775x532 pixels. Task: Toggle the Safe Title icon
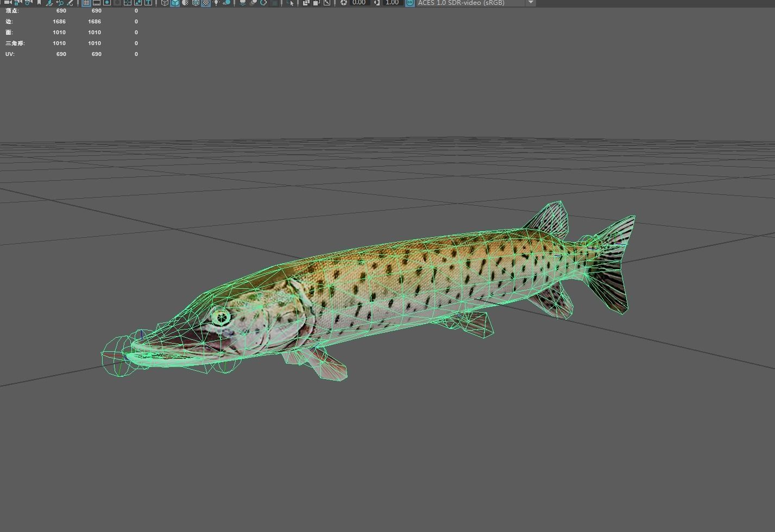click(148, 3)
